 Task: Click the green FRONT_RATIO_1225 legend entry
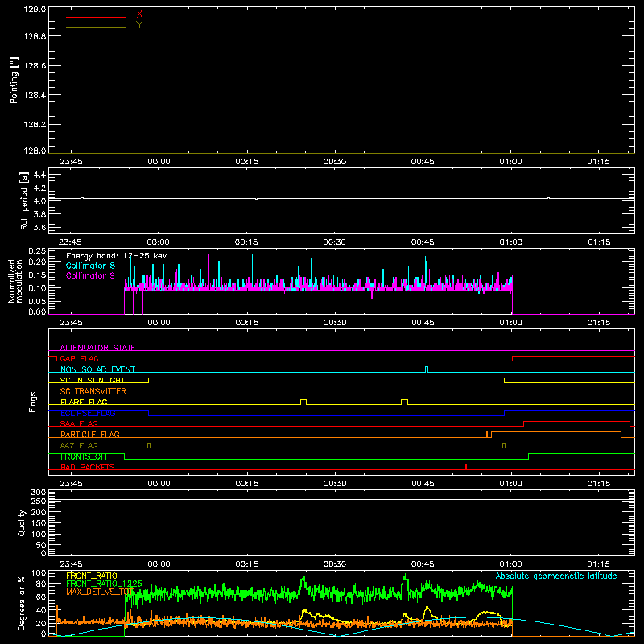(104, 584)
